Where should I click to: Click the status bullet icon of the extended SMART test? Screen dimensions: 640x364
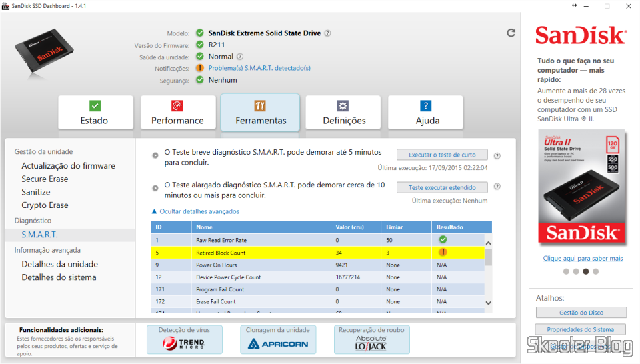(x=155, y=188)
